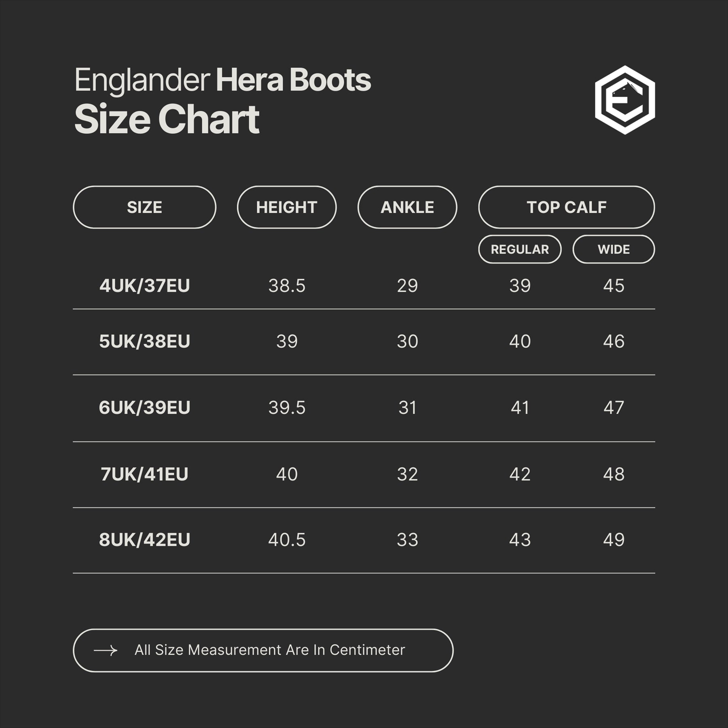Click the Size Chart heading

click(167, 119)
